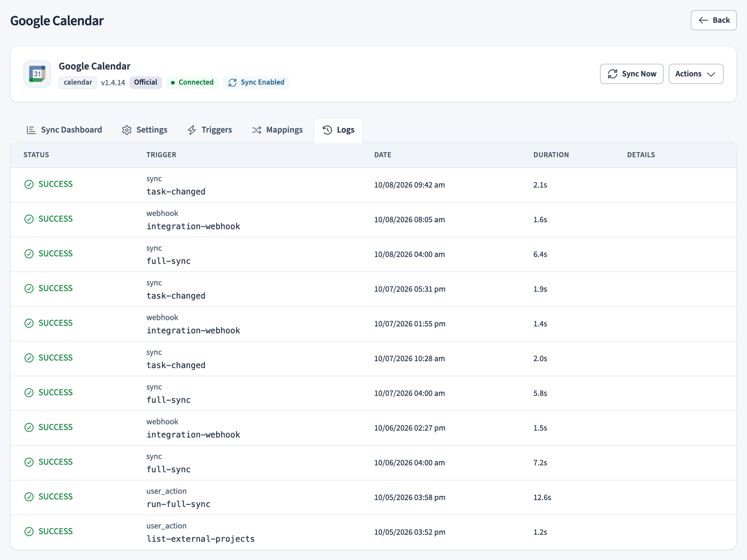Viewport: 747px width, 560px height.
Task: Switch to the Sync Dashboard tab
Action: click(64, 130)
